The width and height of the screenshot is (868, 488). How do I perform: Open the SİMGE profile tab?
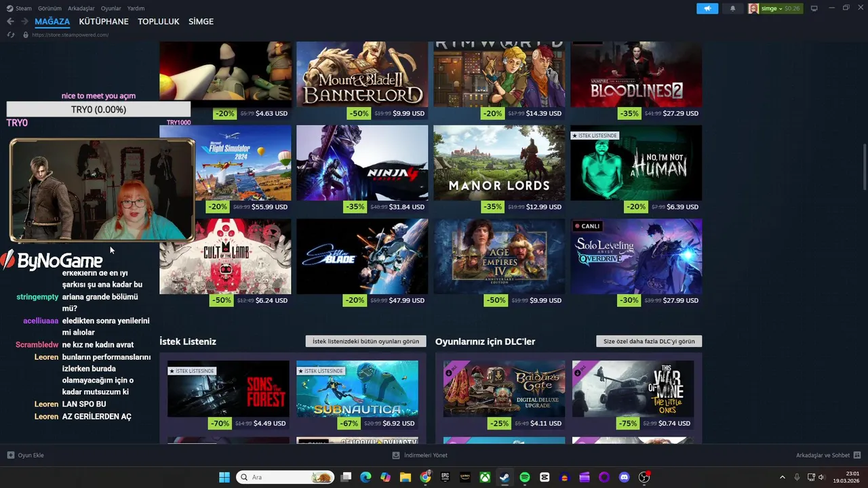point(201,21)
